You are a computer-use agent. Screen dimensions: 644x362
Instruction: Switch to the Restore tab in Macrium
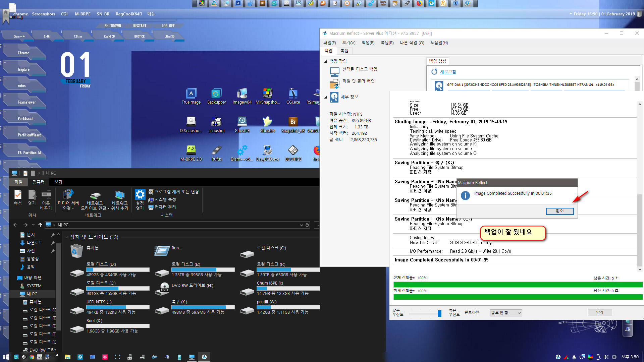click(x=344, y=51)
